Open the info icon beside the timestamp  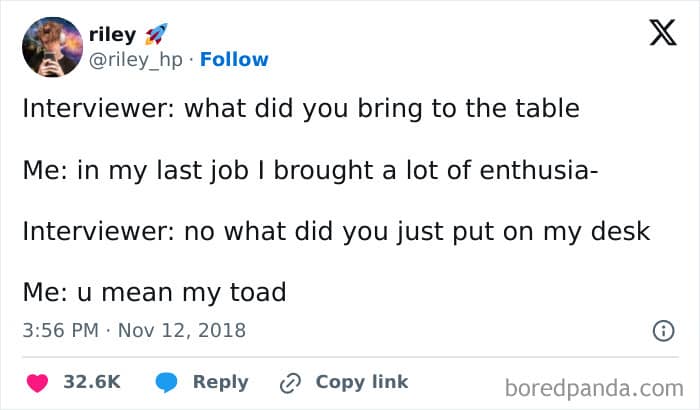pos(661,329)
